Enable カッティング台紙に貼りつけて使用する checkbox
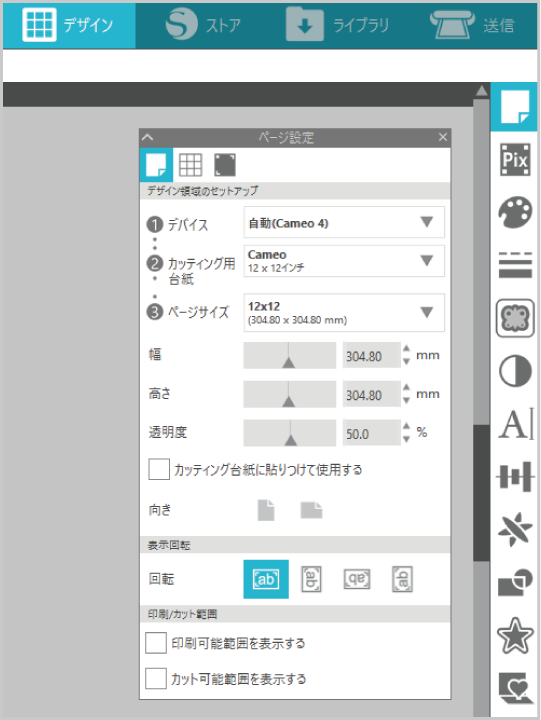This screenshot has height=720, width=541. (x=159, y=469)
